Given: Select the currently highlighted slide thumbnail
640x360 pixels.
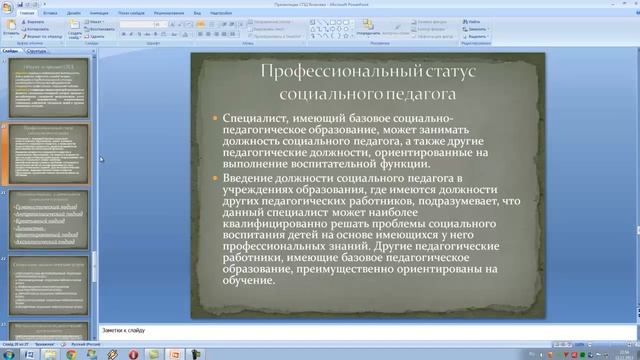Looking at the screenshot, I should click(49, 154).
